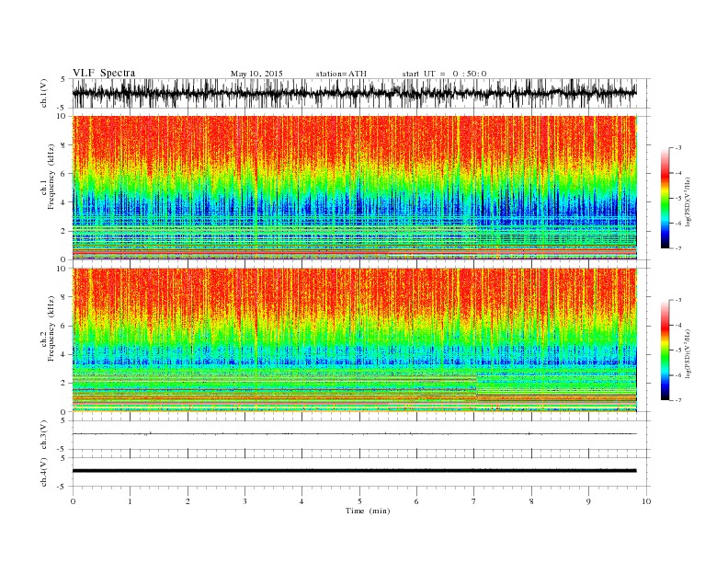This screenshot has width=728, height=563.
Task: Select the "ch.4(V)" axis label
Action: [x=44, y=472]
